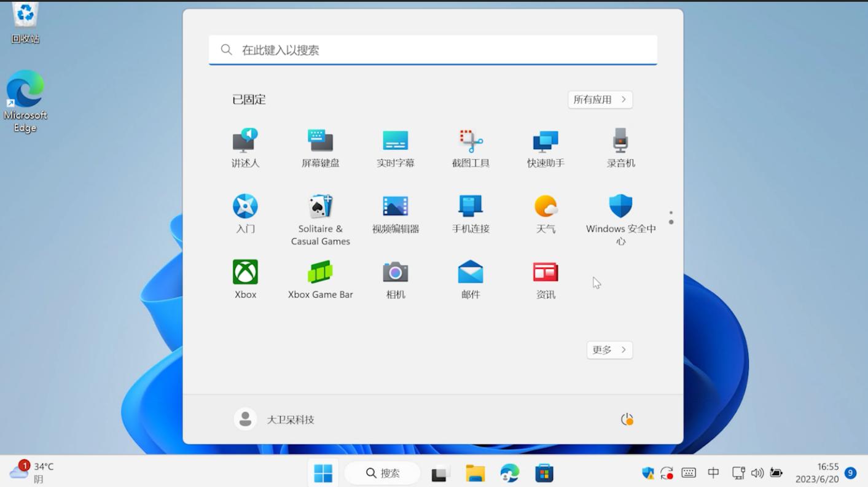Expand the 所有应用 list
The image size is (868, 487).
click(600, 99)
